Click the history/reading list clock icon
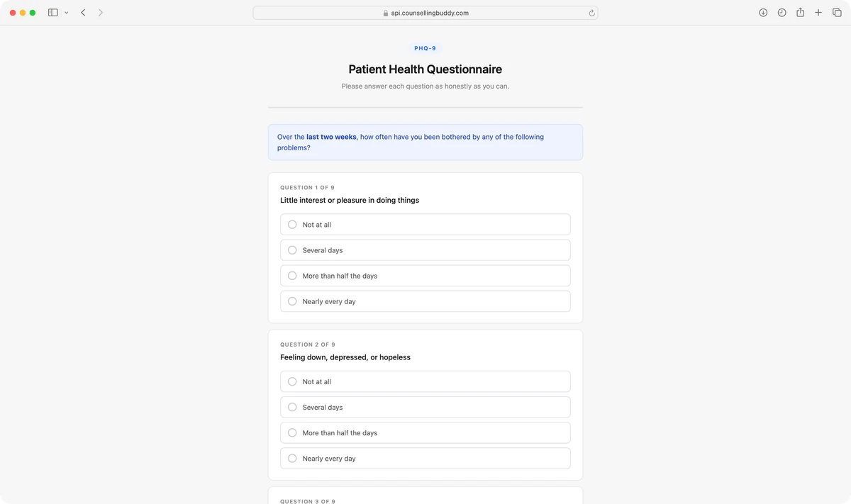Screen dimensions: 851x504 coord(782,12)
